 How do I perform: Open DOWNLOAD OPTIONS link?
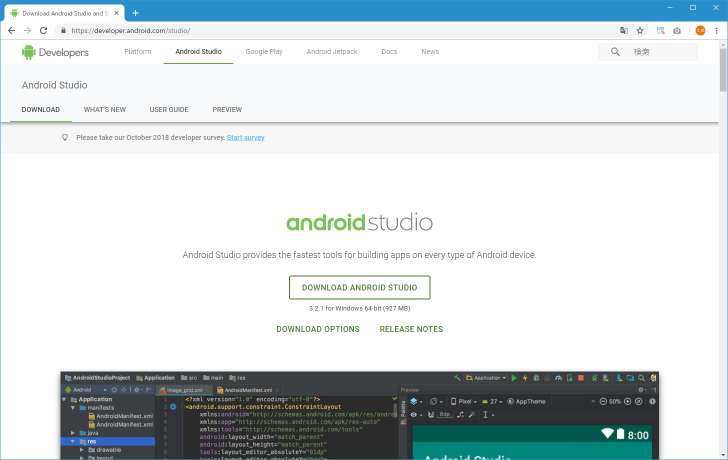click(x=318, y=329)
